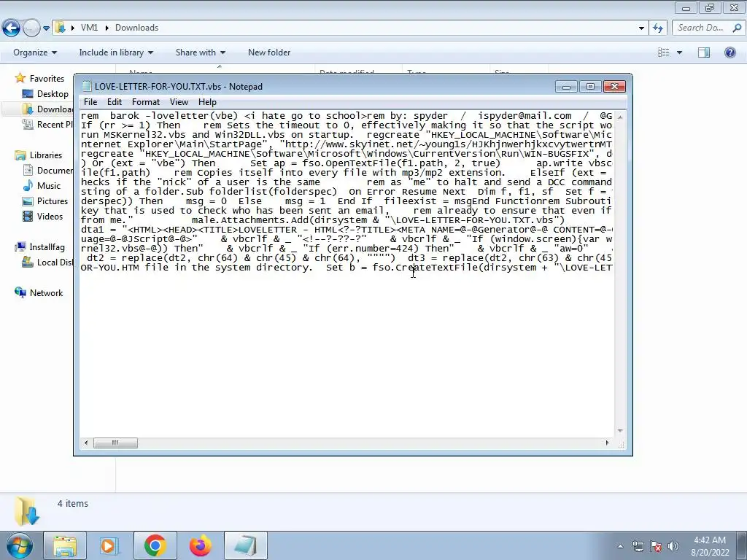The image size is (747, 560).
Task: Open the Organize dropdown menu
Action: pyautogui.click(x=35, y=52)
